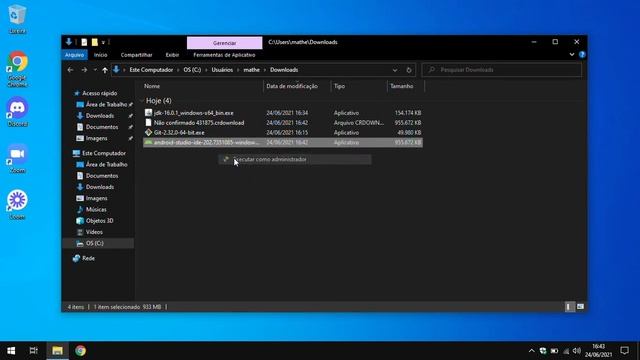This screenshot has height=360, width=640.
Task: Open Task View on the taskbar
Action: [33, 351]
